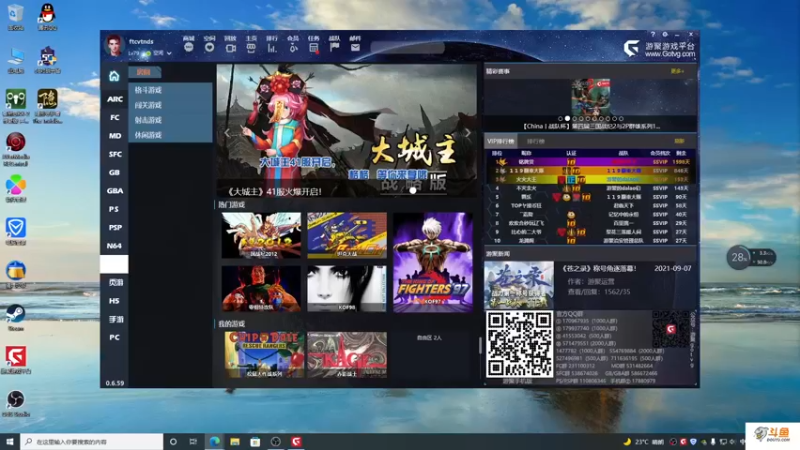Viewport: 800px width, 450px height.
Task: Show next banner with right arrow
Action: coord(467,133)
